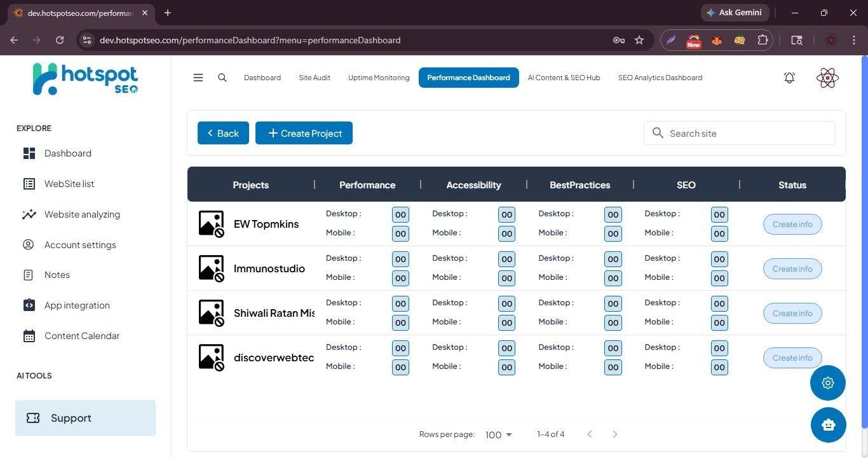
Task: Click the discoverwebtec project name
Action: 274,357
